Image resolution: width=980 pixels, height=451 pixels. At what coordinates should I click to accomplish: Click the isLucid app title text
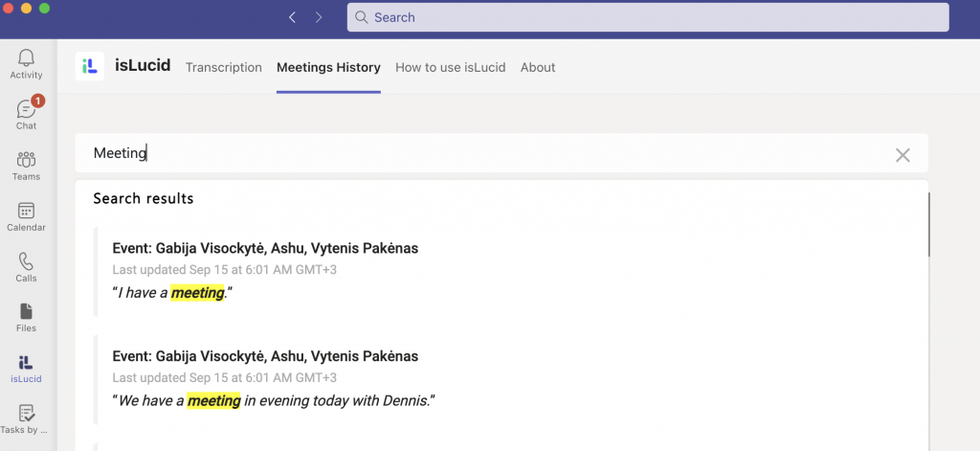pos(143,65)
